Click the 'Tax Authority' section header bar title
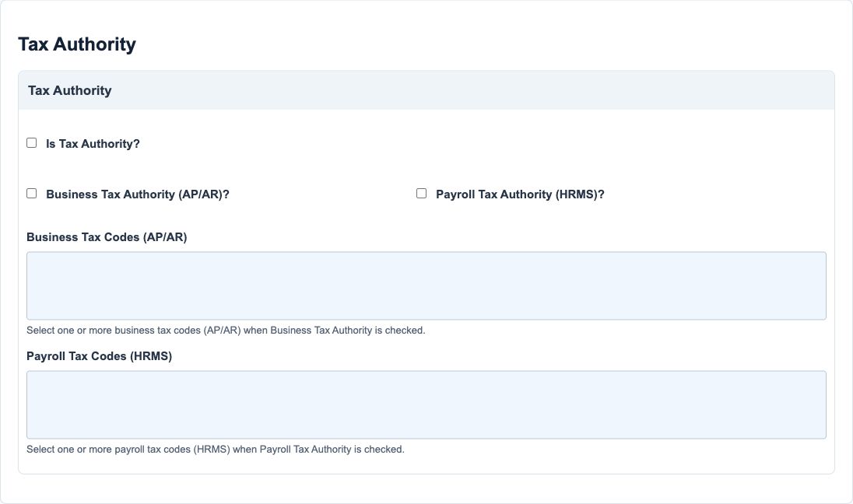The image size is (853, 504). click(x=69, y=90)
